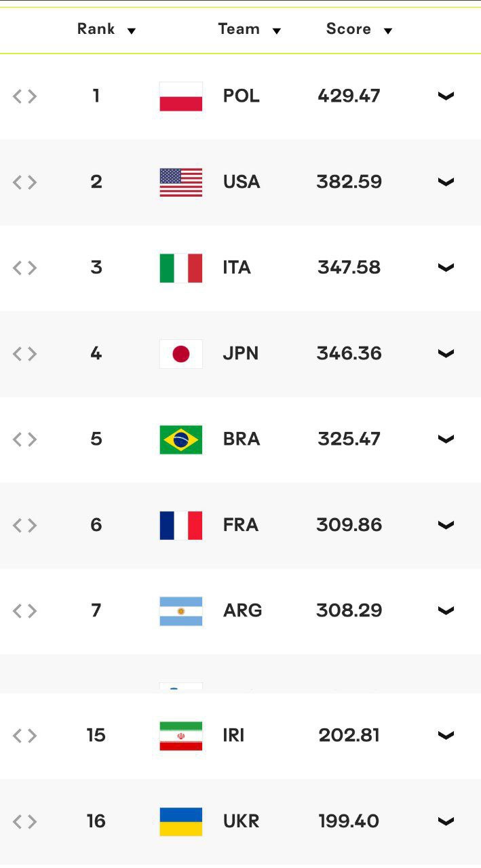481x868 pixels.
Task: Open the ARG team name link
Action: (242, 610)
